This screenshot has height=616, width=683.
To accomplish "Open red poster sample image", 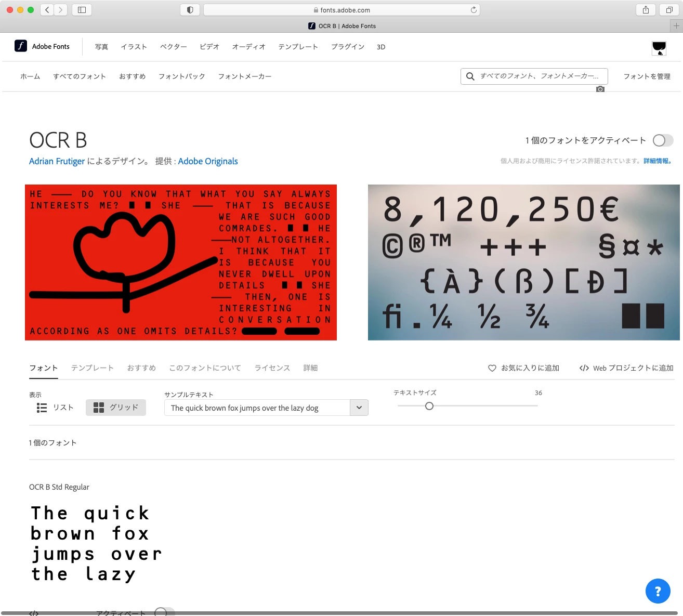I will (x=181, y=263).
